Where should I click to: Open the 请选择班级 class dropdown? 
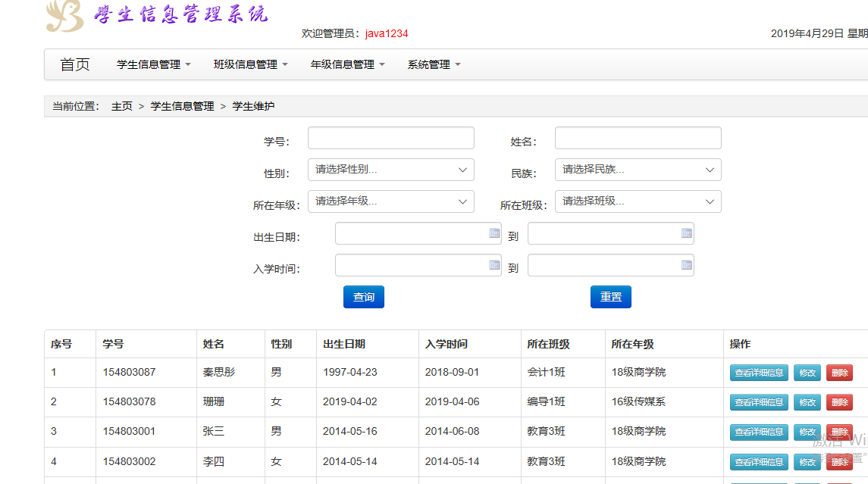pyautogui.click(x=638, y=201)
